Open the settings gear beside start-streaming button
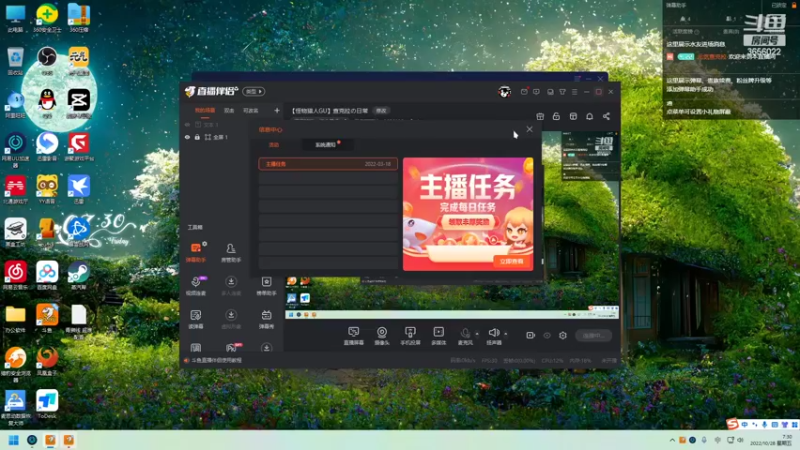Image resolution: width=800 pixels, height=450 pixels. click(563, 335)
